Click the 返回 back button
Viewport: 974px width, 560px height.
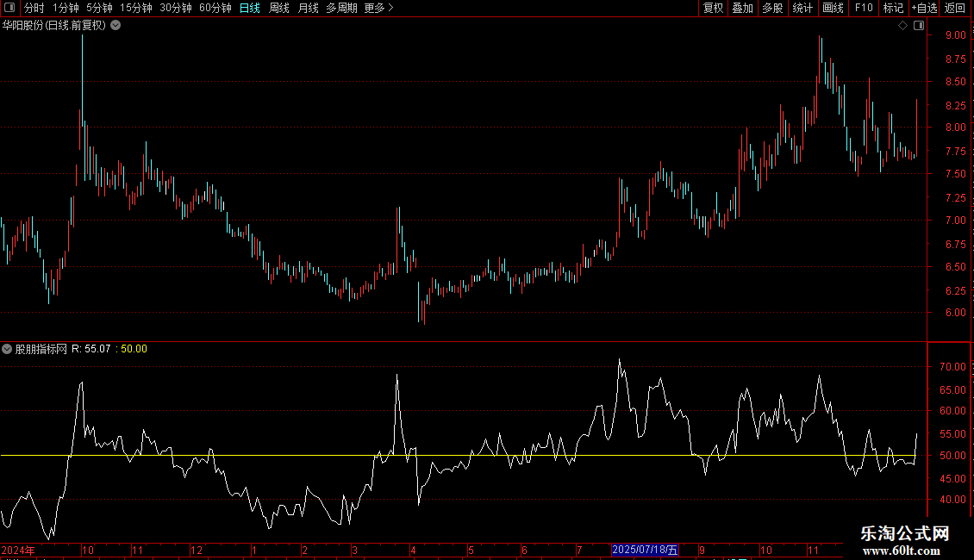955,8
